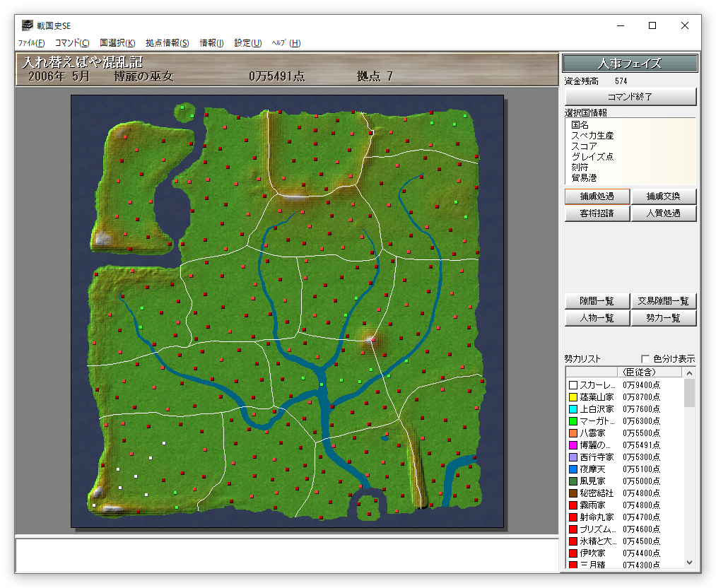Click the orange 八雲家 faction color icon

coord(573,433)
